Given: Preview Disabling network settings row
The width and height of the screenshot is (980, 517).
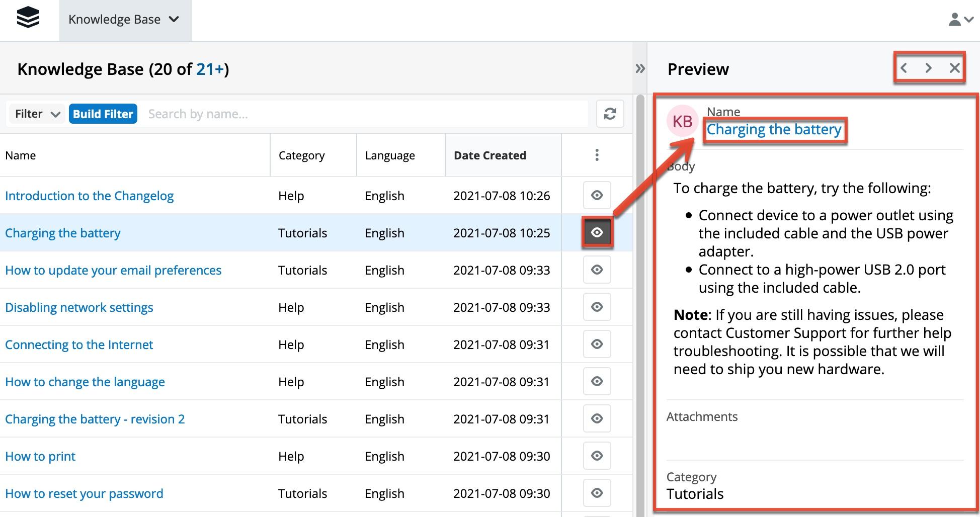Looking at the screenshot, I should (597, 307).
